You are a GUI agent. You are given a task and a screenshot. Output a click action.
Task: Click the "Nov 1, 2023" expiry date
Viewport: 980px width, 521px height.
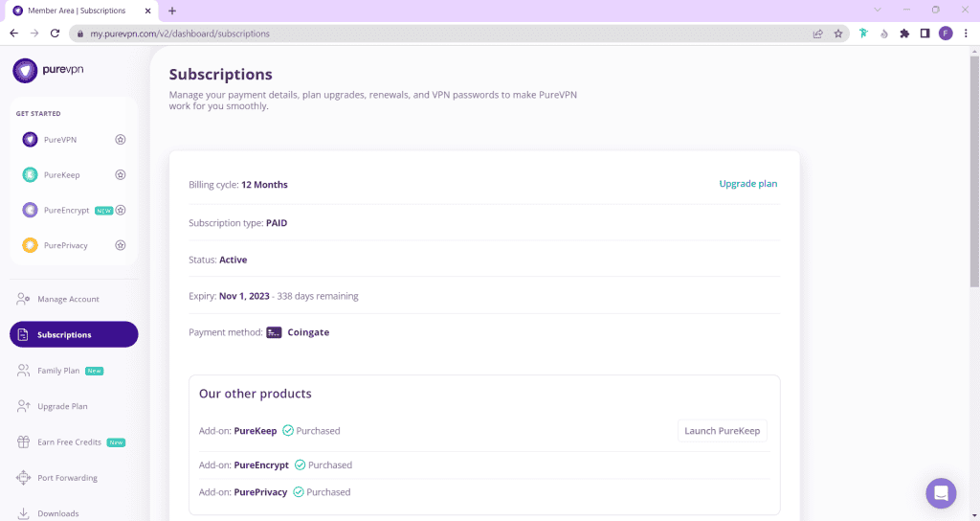coord(244,296)
